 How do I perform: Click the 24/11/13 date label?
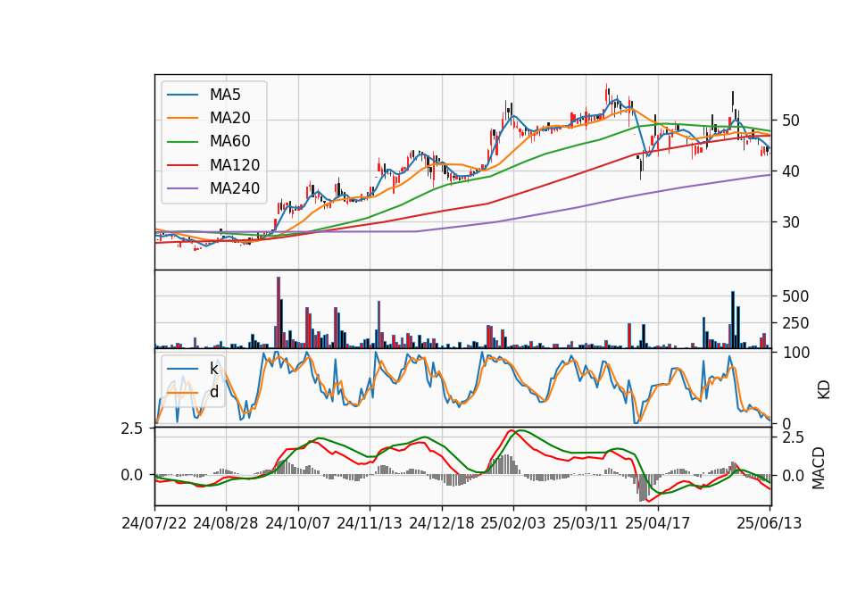(x=370, y=523)
